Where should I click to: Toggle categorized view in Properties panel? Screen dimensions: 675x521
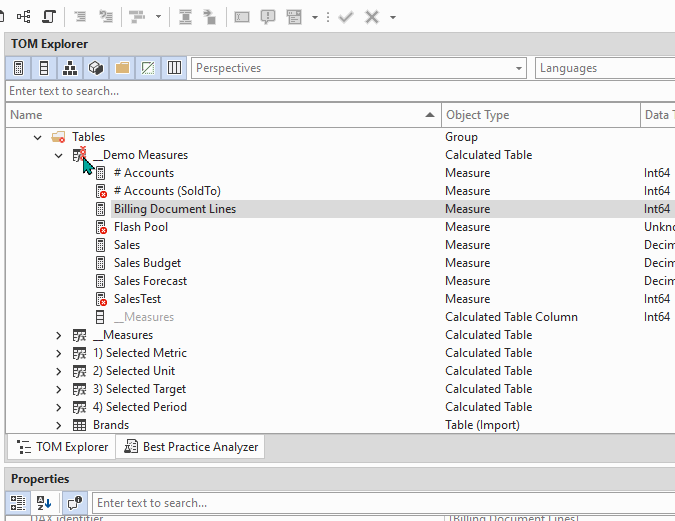pos(18,503)
